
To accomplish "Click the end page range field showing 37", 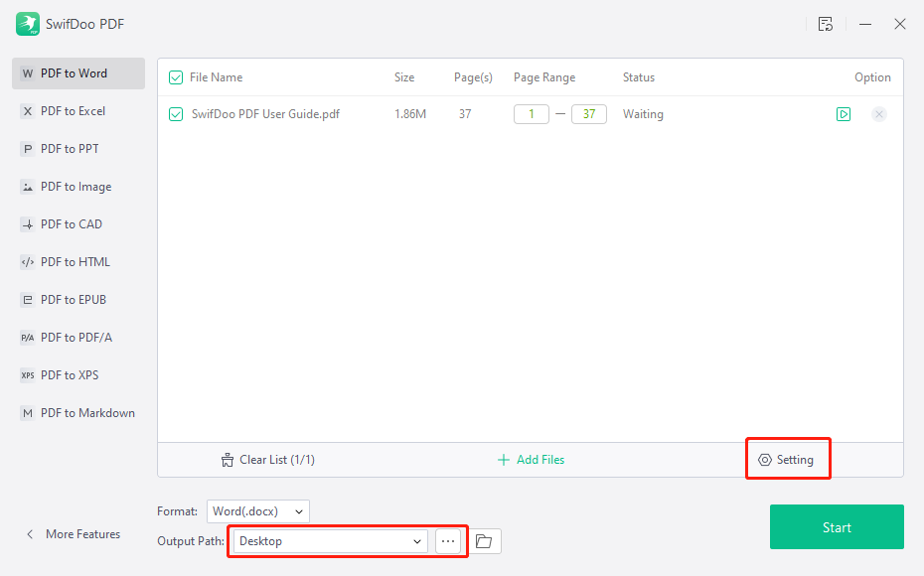I will pyautogui.click(x=589, y=114).
